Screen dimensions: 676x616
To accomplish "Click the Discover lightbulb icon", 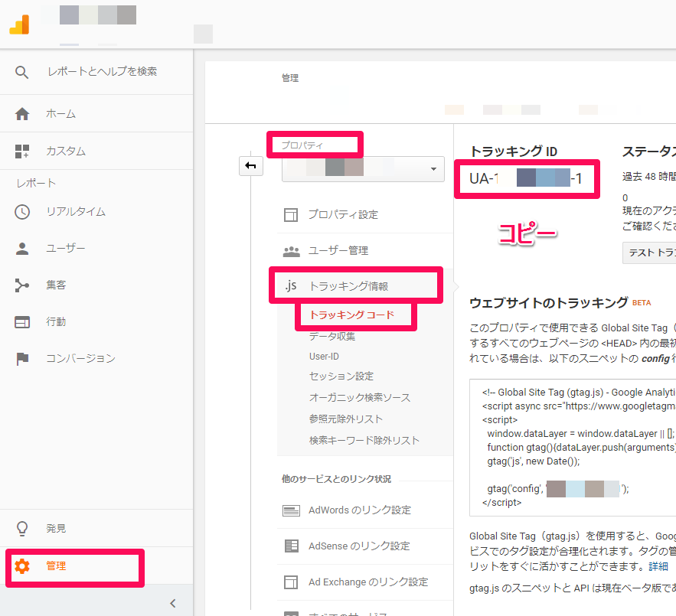I will (x=22, y=529).
